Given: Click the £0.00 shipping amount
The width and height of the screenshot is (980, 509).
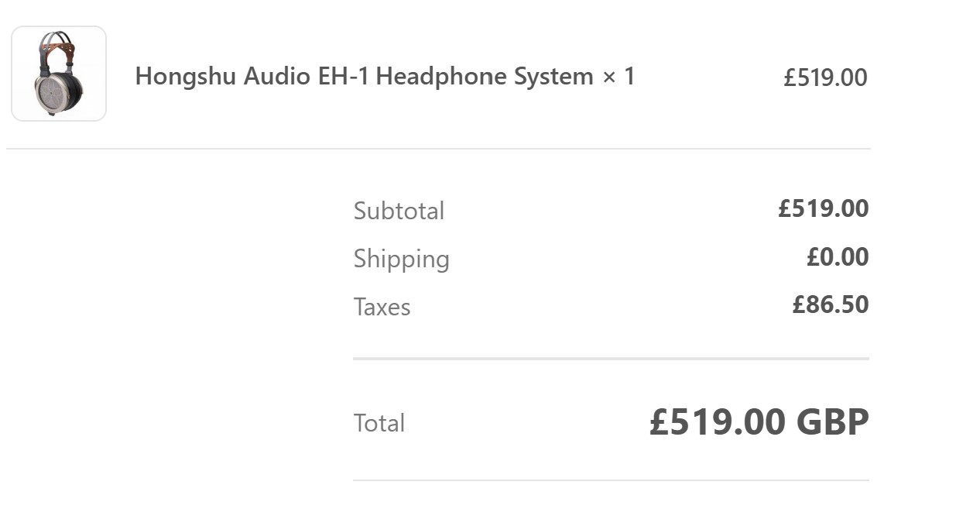Looking at the screenshot, I should pos(838,256).
